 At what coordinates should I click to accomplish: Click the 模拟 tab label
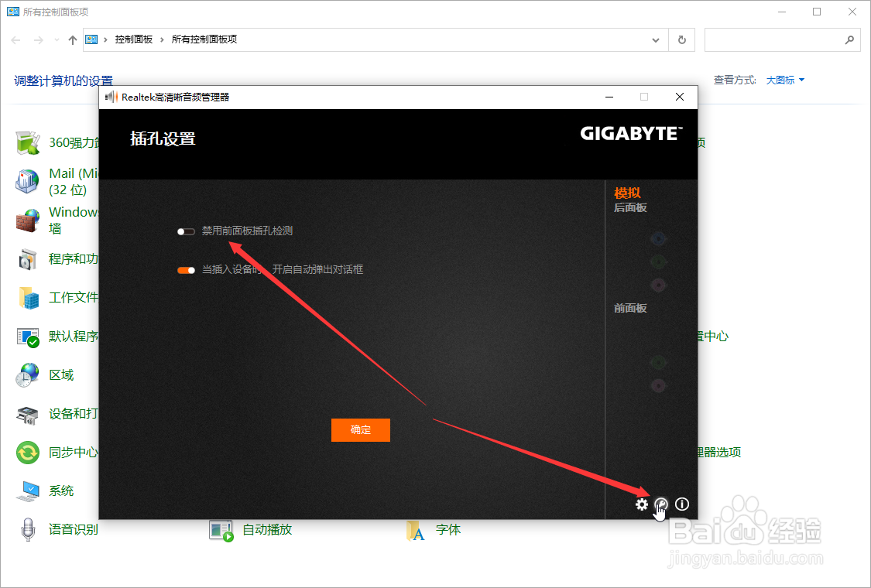627,193
